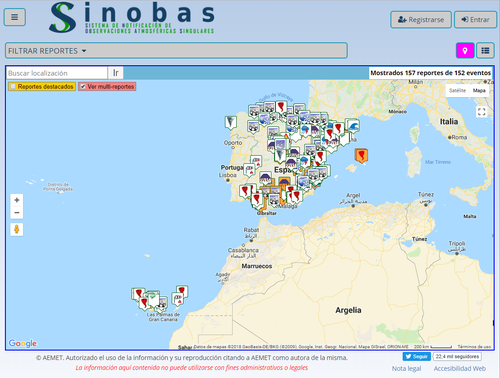The height and width of the screenshot is (378, 500).
Task: Click the Entrar login button
Action: click(475, 20)
